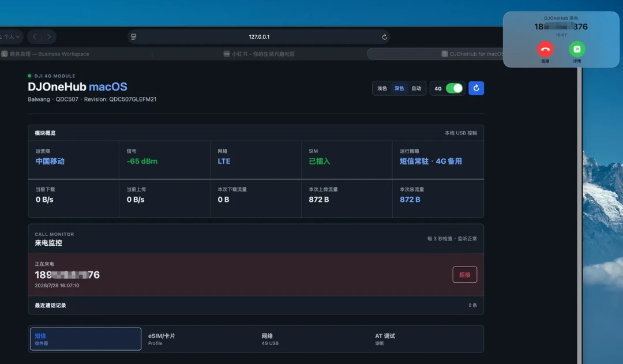The image size is (623, 364).
Task: Select the 自动 auto theme option
Action: click(416, 88)
